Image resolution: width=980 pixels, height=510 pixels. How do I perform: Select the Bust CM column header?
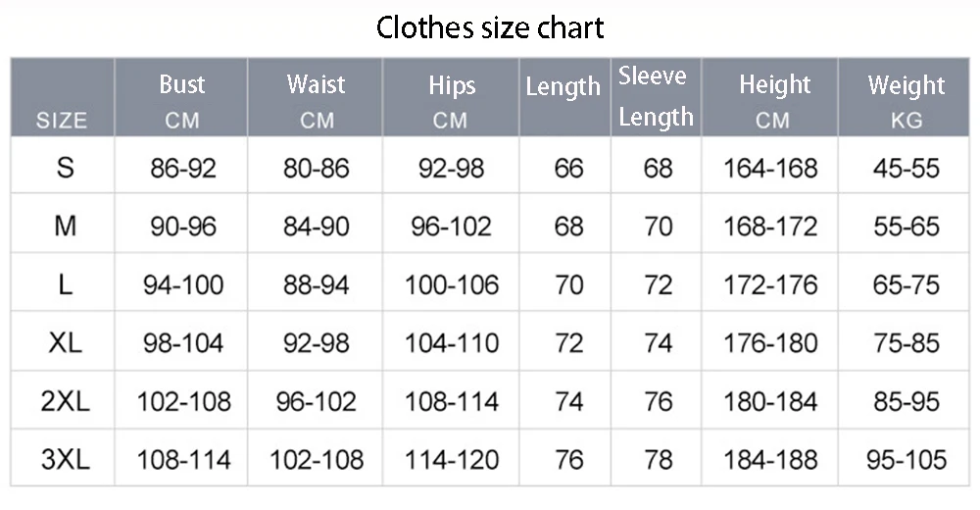point(182,100)
